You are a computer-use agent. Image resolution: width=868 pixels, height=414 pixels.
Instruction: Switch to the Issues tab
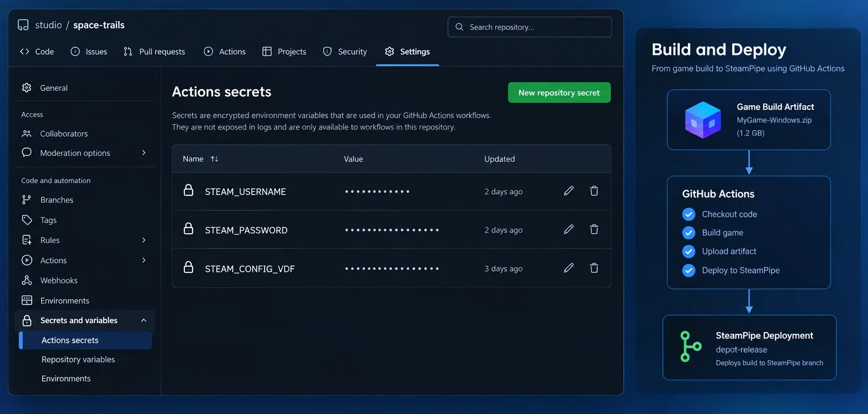89,52
